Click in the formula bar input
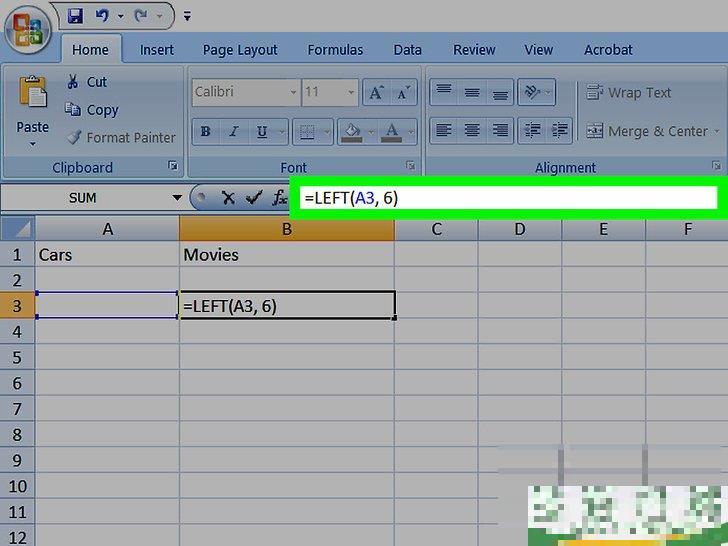Image resolution: width=728 pixels, height=546 pixels. [505, 198]
